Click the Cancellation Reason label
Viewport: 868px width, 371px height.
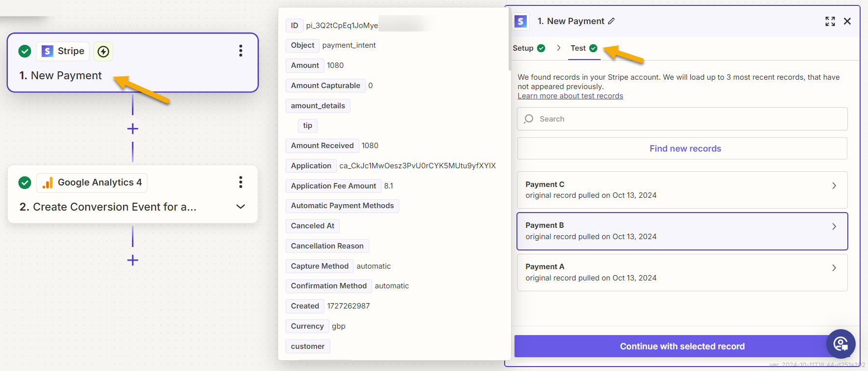pos(327,246)
